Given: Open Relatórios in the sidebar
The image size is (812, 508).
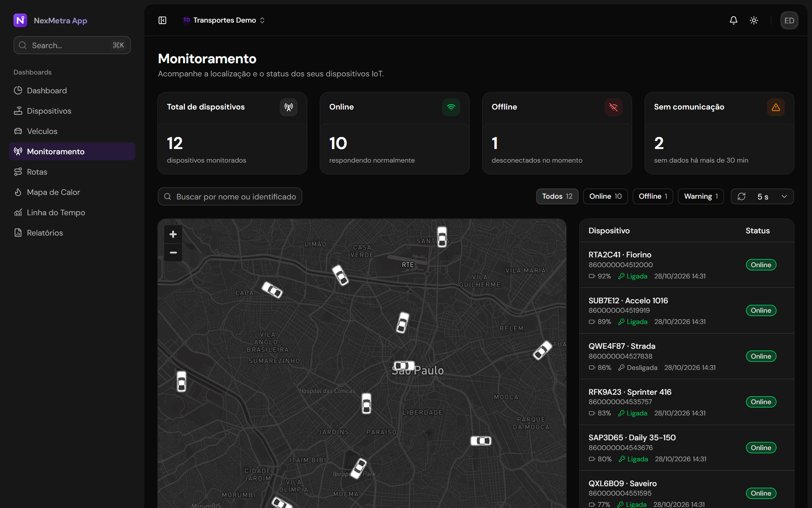Looking at the screenshot, I should coord(72,233).
